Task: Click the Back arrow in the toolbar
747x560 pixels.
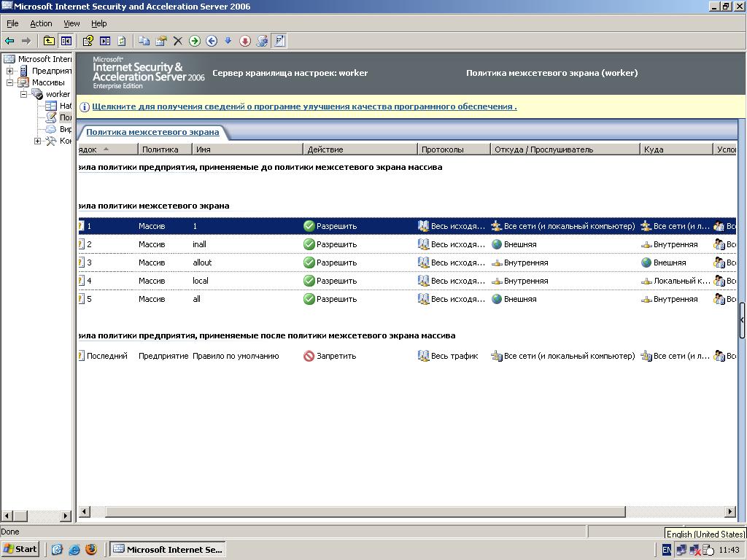Action: [x=9, y=41]
